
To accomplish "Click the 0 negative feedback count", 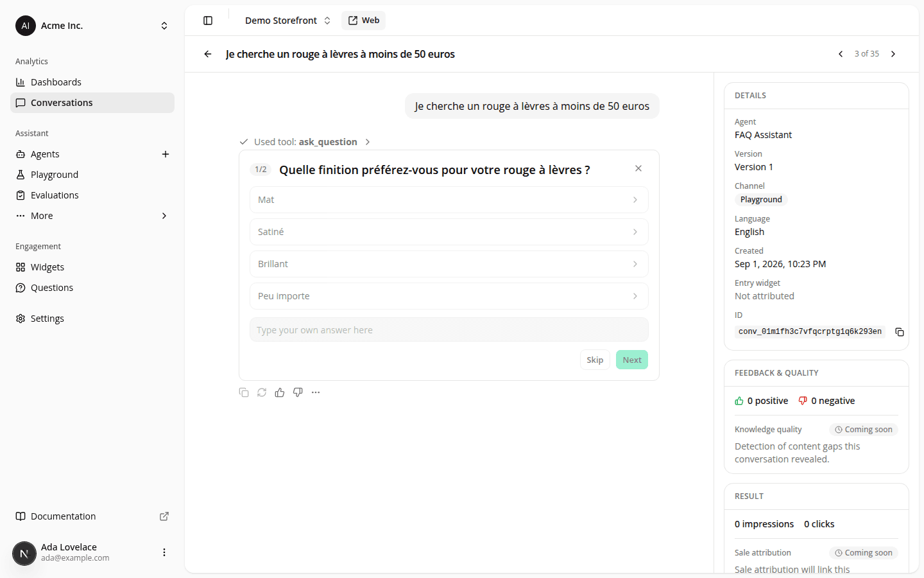I will (x=826, y=401).
